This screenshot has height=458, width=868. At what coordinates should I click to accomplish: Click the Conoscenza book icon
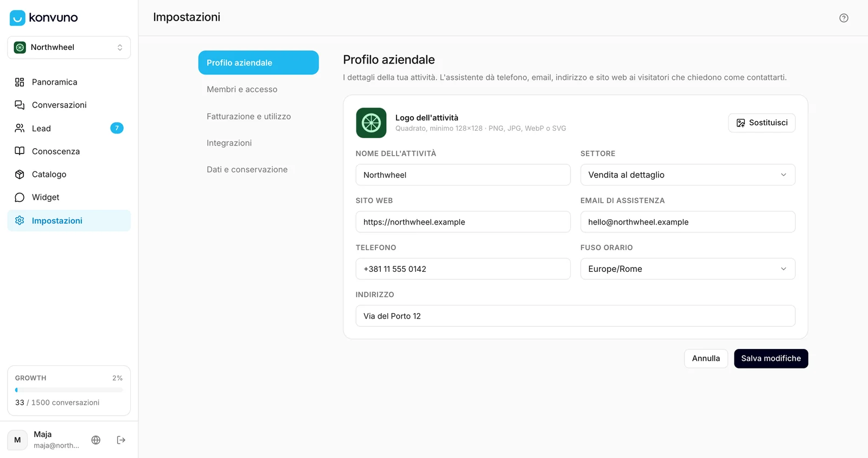coord(20,151)
